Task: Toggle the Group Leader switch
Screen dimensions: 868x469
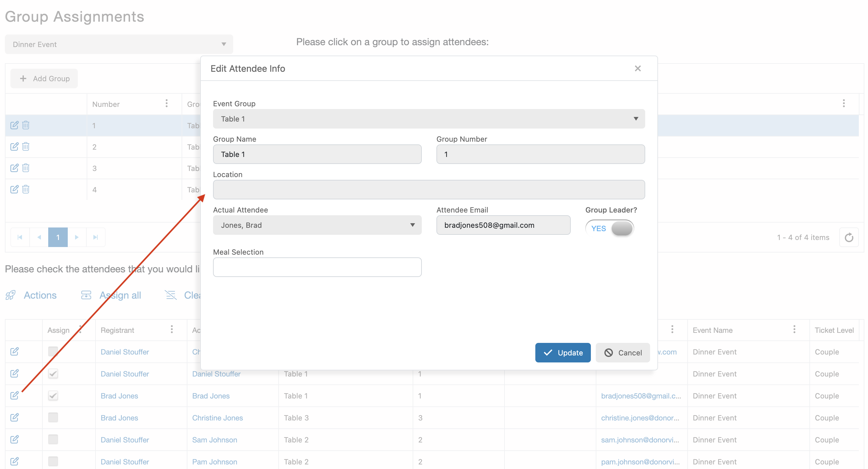Action: click(609, 228)
